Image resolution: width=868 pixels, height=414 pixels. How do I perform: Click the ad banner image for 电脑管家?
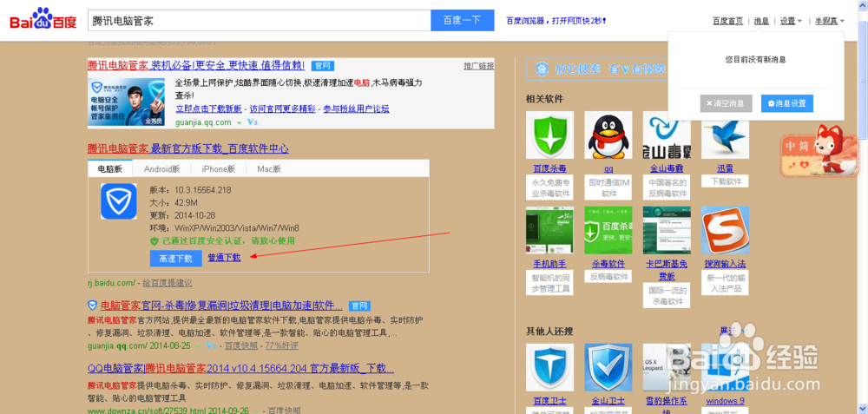pos(127,102)
